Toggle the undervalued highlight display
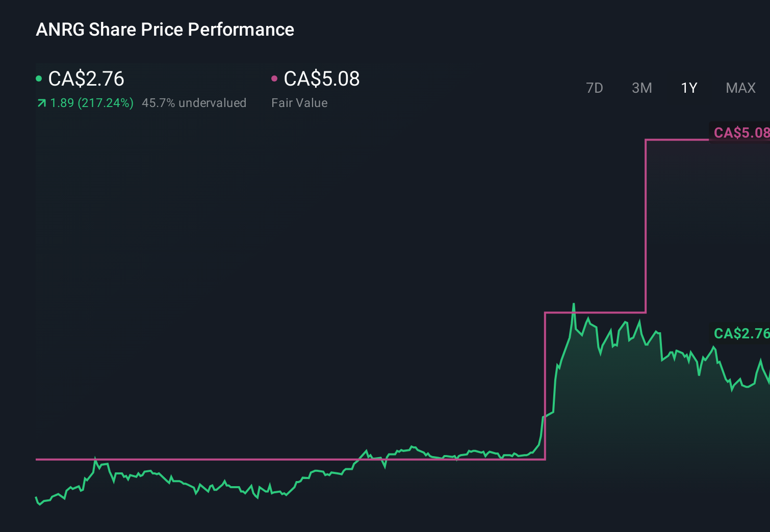This screenshot has height=532, width=770. coord(194,102)
